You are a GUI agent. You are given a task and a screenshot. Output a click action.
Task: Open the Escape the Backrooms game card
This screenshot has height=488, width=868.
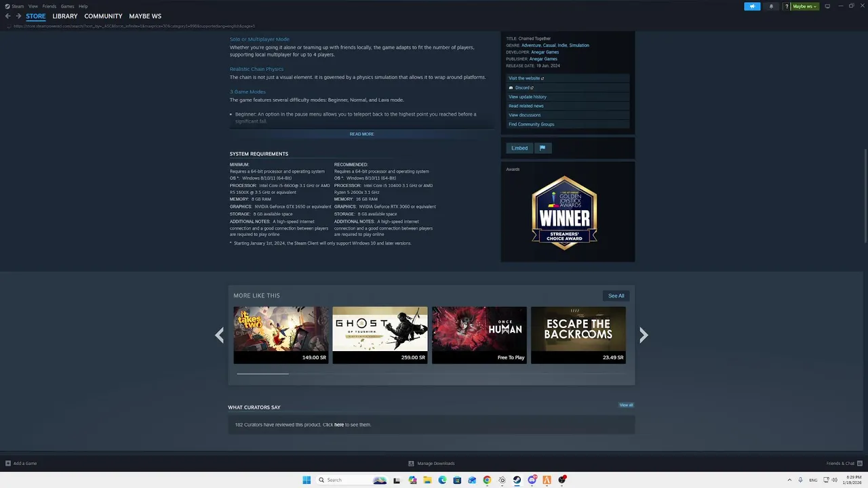[x=578, y=335]
